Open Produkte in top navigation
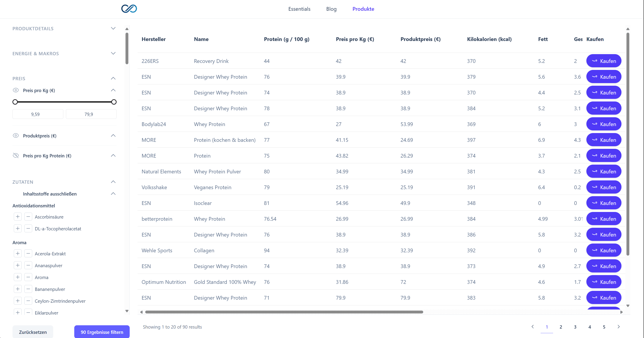Screen dimensions: 644x338 (363, 9)
